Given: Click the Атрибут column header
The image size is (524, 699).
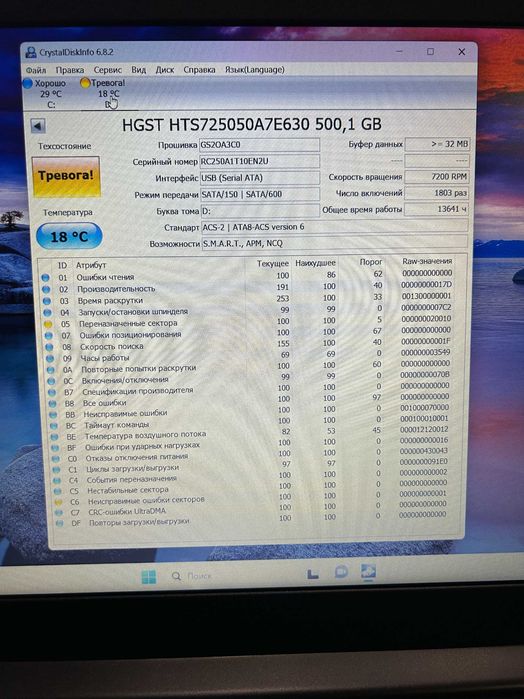Looking at the screenshot, I should [91, 265].
